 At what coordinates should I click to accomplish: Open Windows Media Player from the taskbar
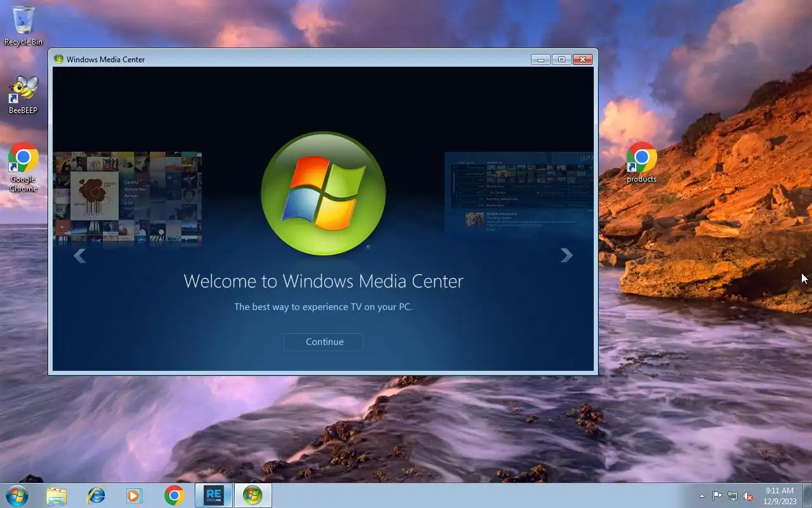(134, 495)
